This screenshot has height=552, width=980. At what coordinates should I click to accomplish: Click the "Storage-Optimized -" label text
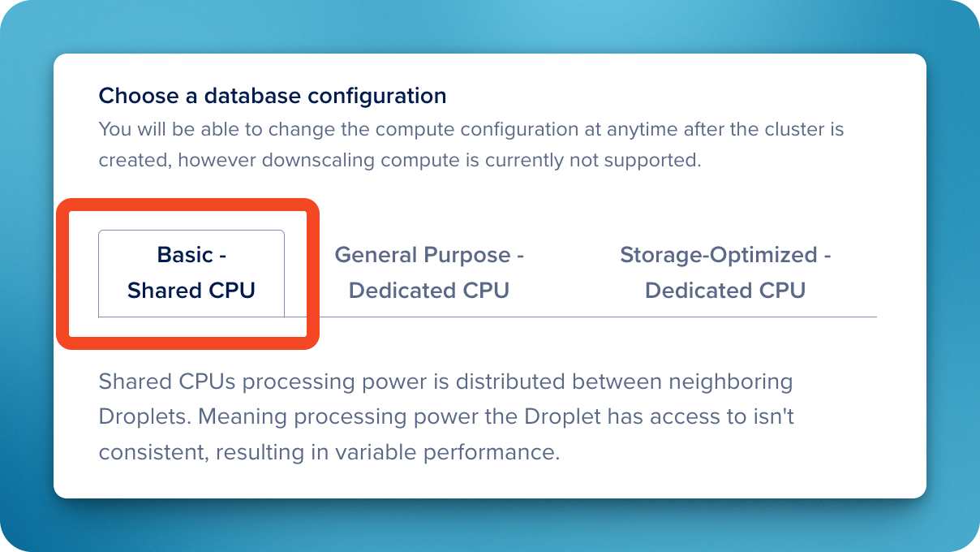pos(725,255)
